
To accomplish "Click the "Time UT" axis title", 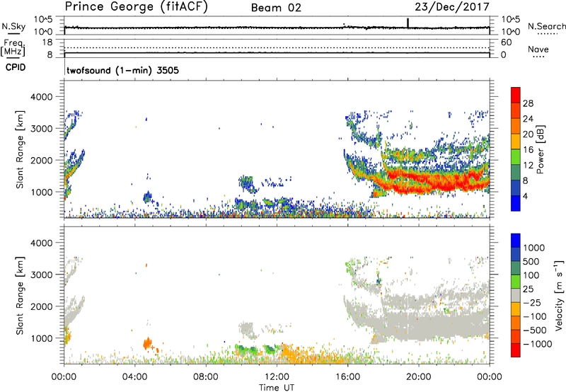I will [x=277, y=388].
